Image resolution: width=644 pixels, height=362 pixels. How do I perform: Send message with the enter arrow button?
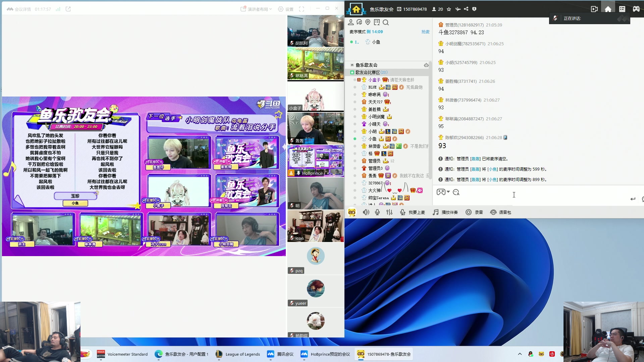633,199
